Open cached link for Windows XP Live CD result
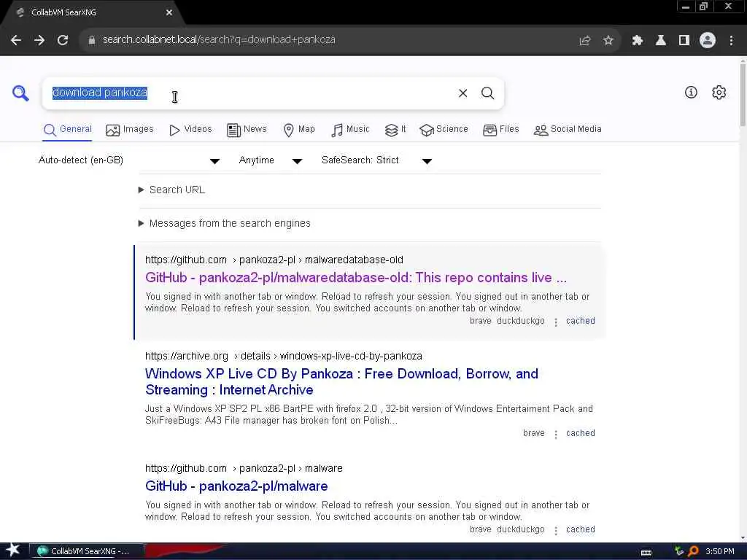 [580, 433]
